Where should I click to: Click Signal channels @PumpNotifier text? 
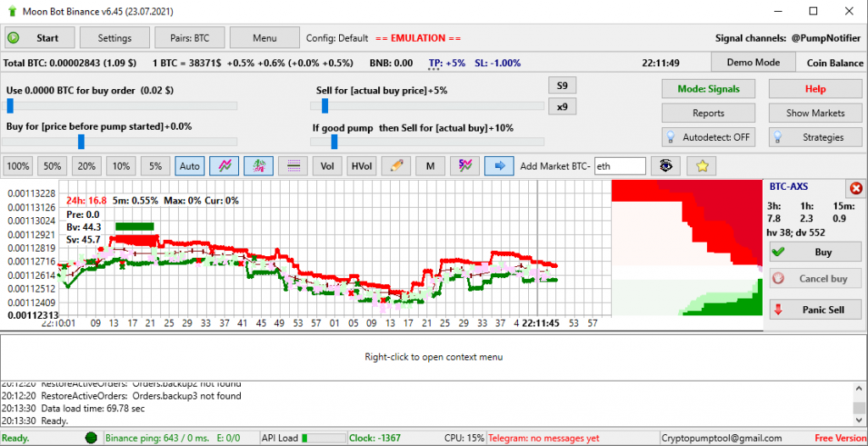(789, 38)
